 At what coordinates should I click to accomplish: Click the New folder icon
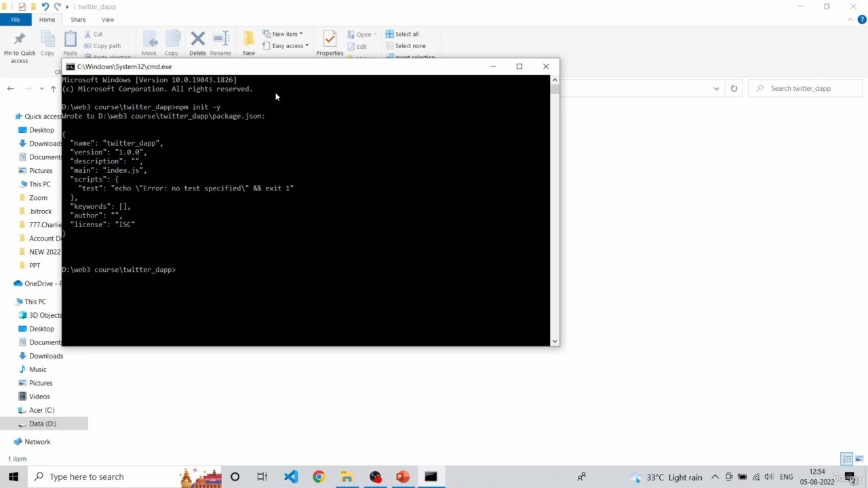[249, 39]
